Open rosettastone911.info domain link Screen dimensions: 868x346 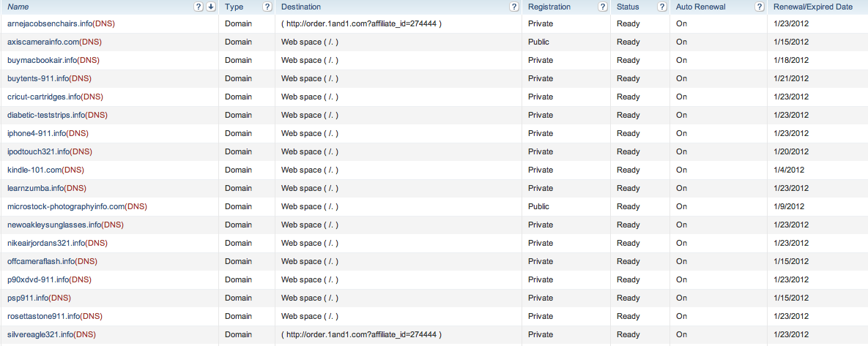click(x=44, y=315)
